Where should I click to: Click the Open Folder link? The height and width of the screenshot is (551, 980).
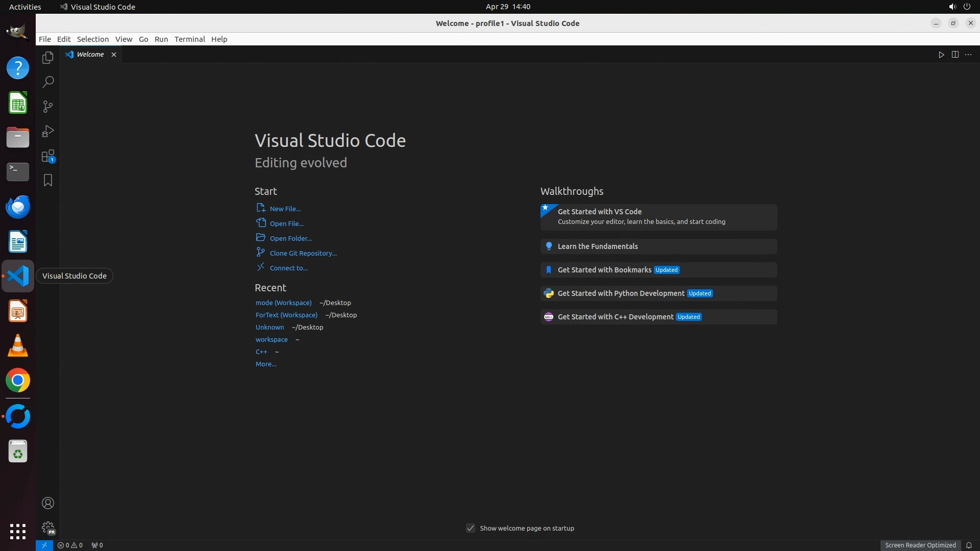[290, 238]
